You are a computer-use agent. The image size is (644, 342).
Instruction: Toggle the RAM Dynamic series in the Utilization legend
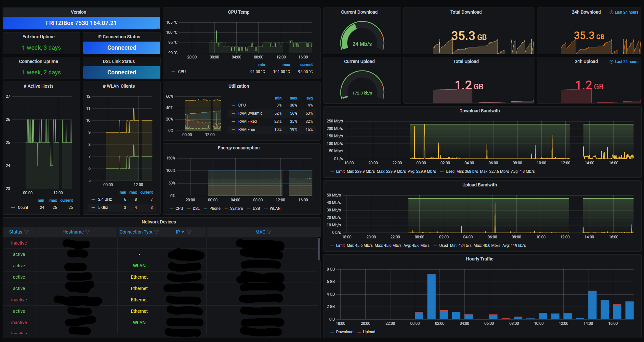click(250, 113)
